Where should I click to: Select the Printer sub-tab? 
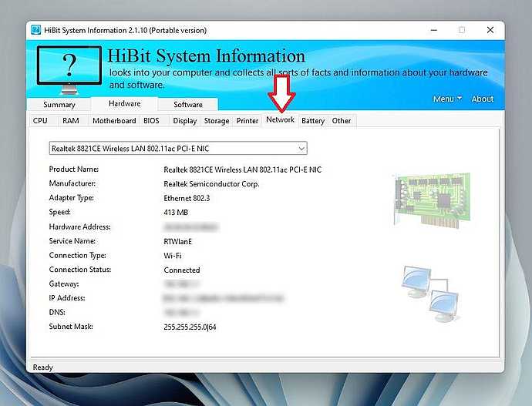[247, 121]
